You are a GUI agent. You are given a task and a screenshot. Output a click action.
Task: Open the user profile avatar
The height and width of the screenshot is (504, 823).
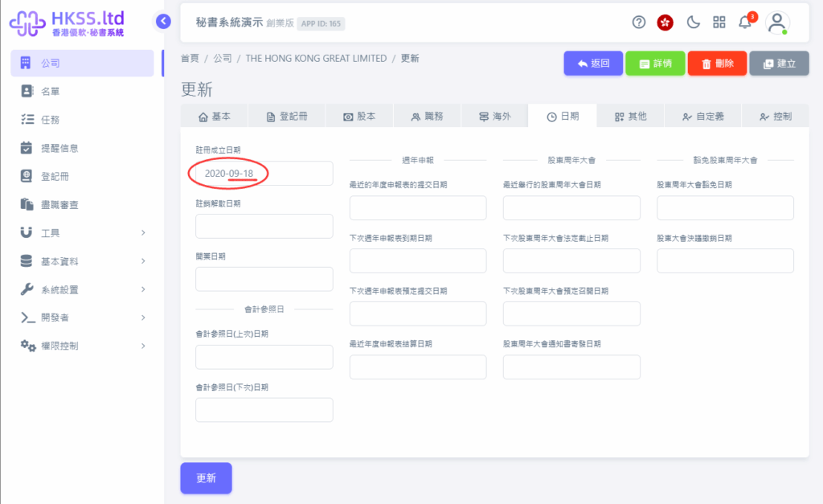[777, 23]
